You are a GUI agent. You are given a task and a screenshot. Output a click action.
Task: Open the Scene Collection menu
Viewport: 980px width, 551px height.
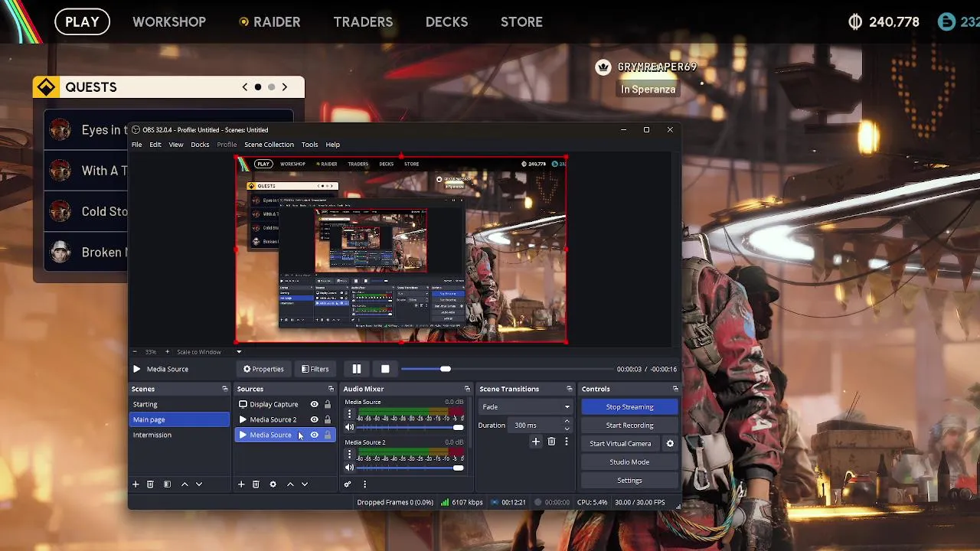pos(269,145)
